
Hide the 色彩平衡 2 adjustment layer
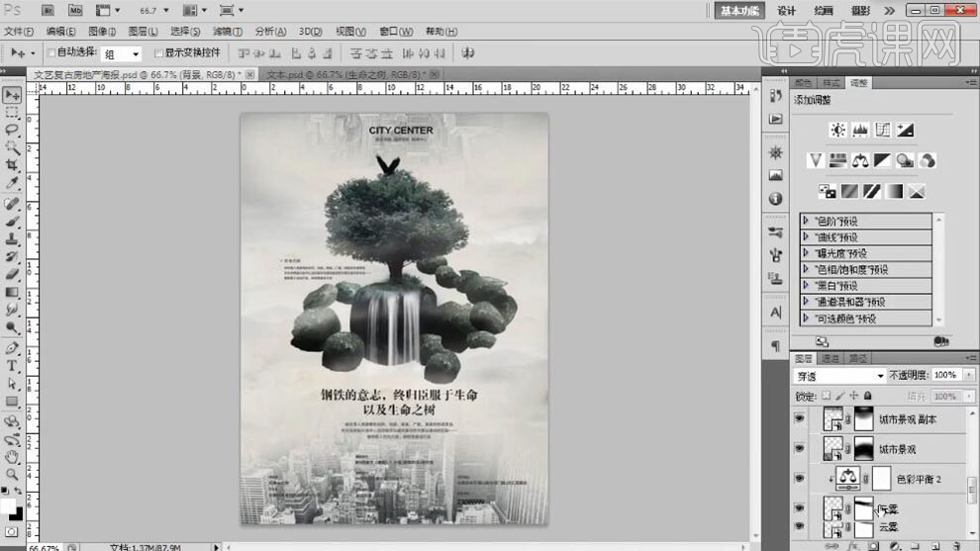799,479
